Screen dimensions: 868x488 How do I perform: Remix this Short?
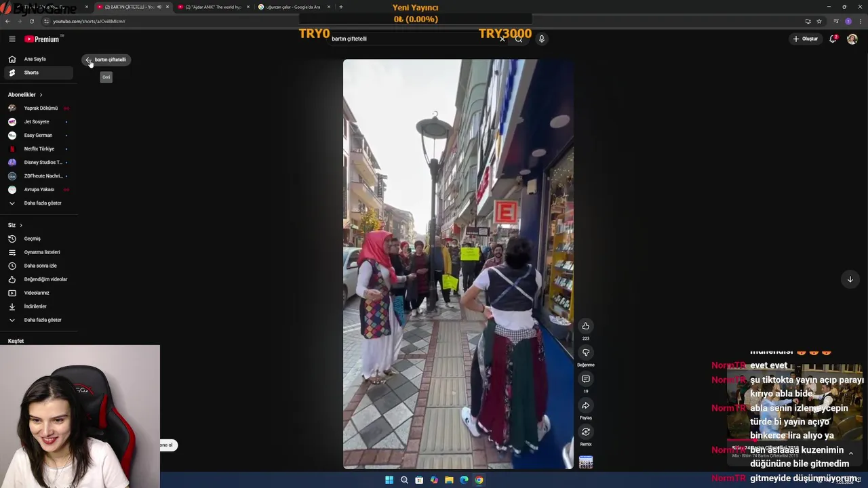tap(586, 432)
